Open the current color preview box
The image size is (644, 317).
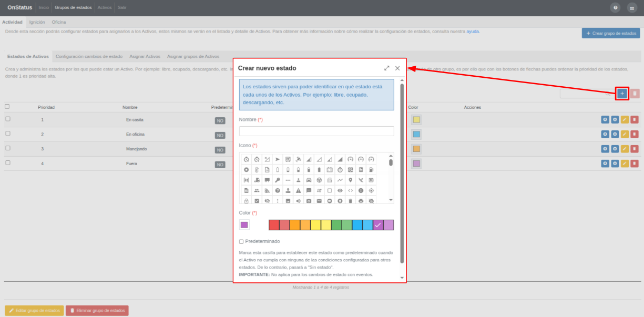pos(244,225)
